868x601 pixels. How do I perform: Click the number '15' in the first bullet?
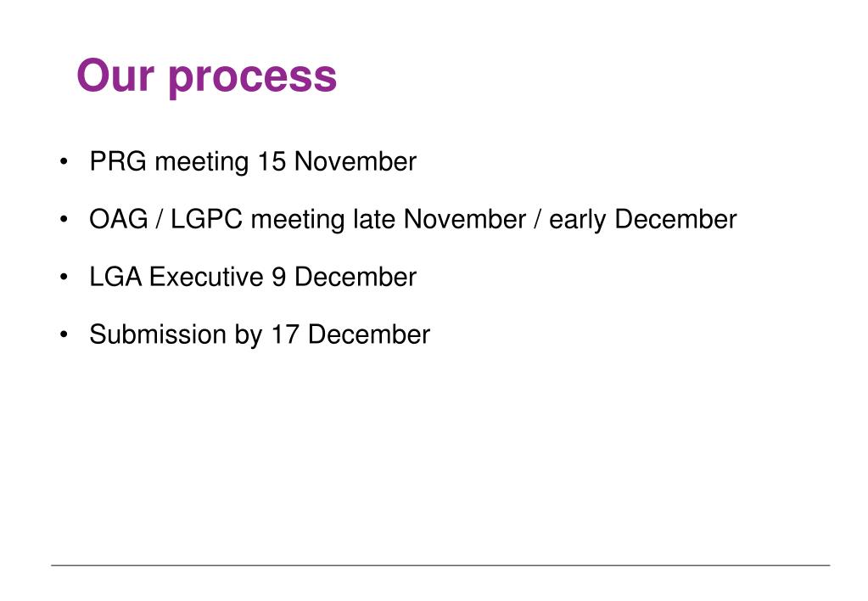point(272,162)
